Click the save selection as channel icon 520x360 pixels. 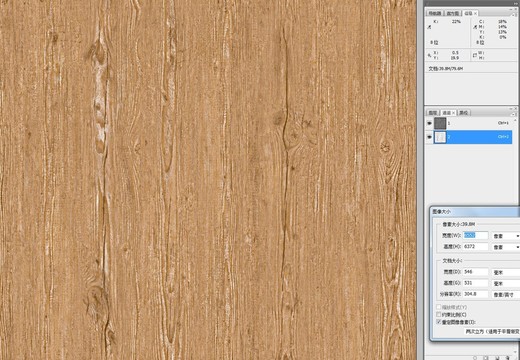(x=486, y=358)
